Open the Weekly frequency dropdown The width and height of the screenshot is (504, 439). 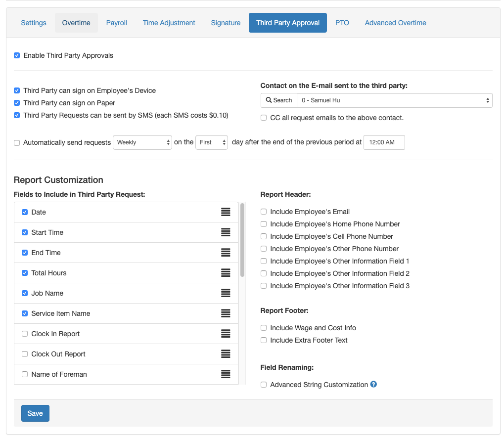tap(142, 142)
